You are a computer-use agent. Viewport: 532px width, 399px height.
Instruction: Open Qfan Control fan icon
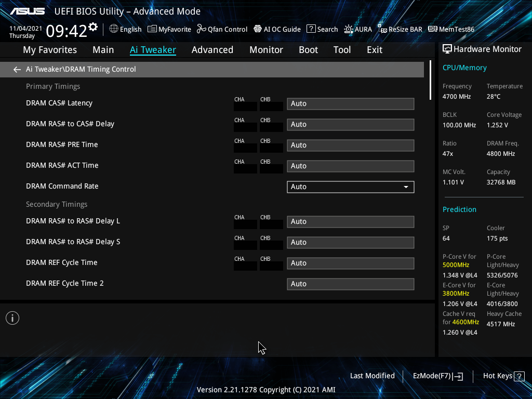click(x=202, y=29)
